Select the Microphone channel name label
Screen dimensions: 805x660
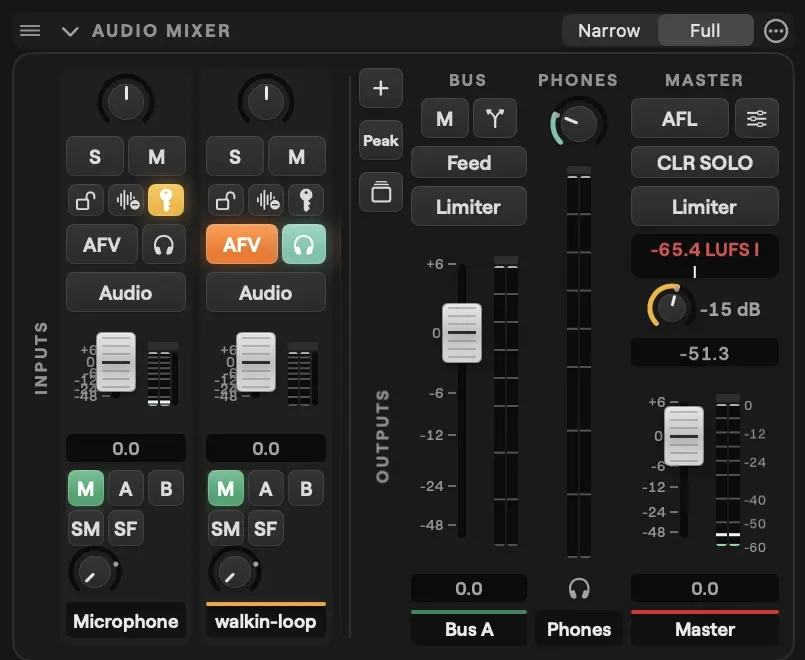point(126,621)
